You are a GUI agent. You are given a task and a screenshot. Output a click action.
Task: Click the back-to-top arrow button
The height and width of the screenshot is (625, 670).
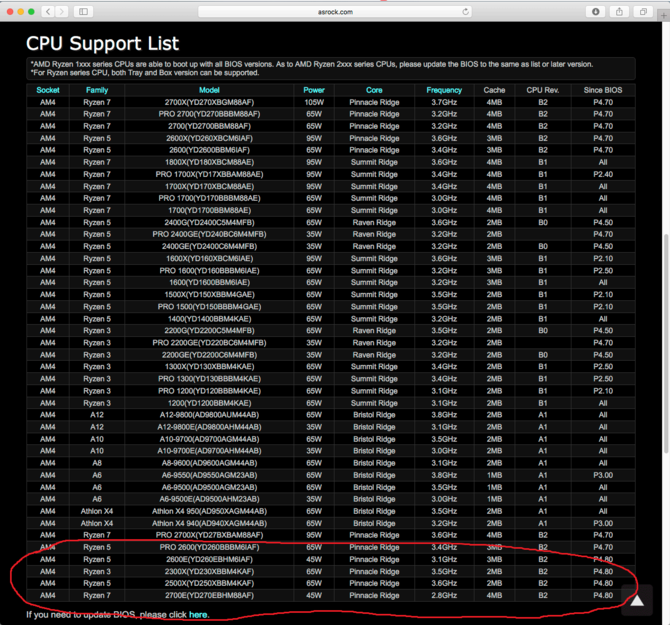[x=637, y=600]
